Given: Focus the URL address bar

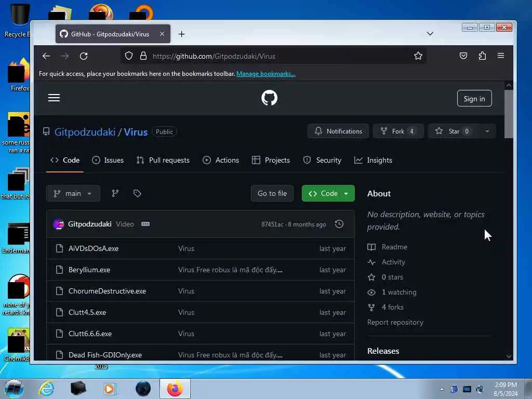Looking at the screenshot, I should pos(273,56).
